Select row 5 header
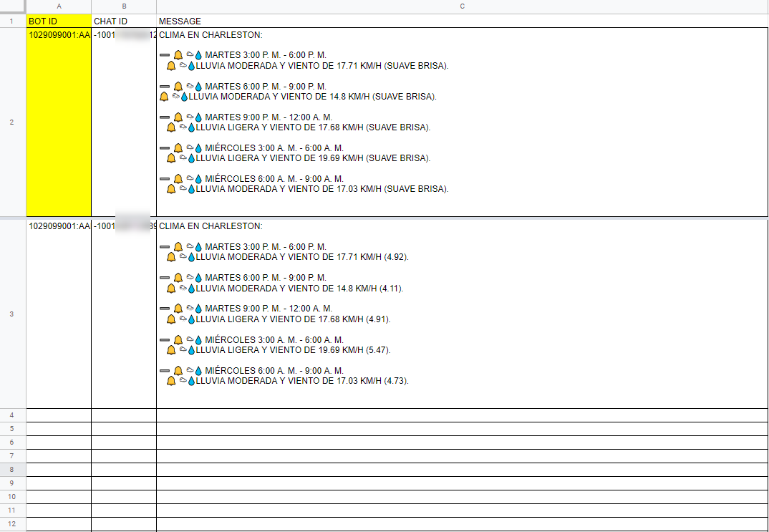769x532 pixels. point(13,429)
